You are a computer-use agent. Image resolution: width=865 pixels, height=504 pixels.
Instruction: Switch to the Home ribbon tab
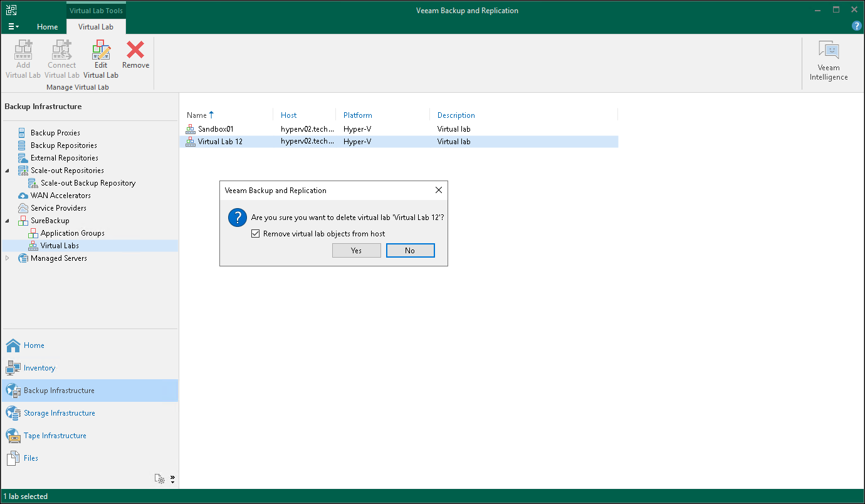[48, 27]
